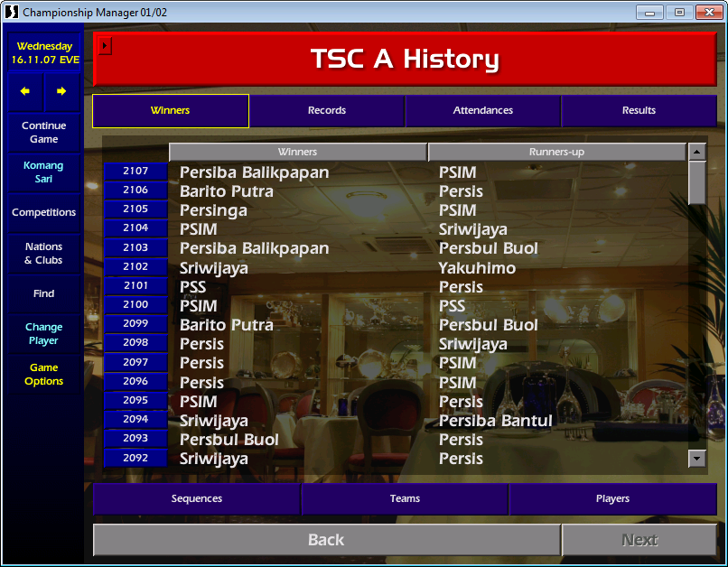Image resolution: width=728 pixels, height=567 pixels.
Task: Click 2106 runner-up Persis
Action: coord(461,191)
